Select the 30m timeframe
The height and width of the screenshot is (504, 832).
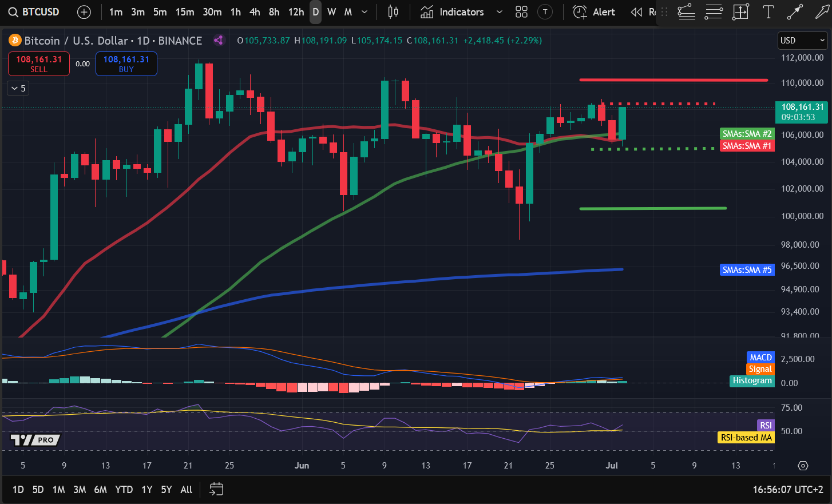pos(212,12)
